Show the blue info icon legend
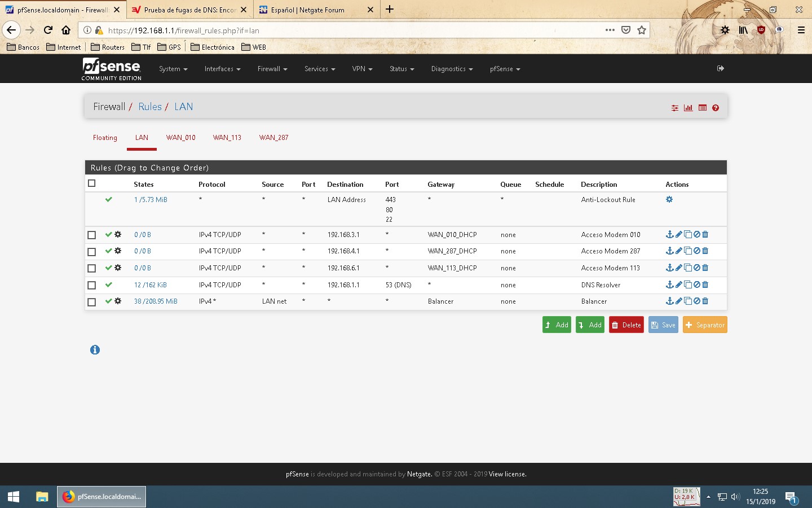Screen dimensions: 812x508 click(95, 350)
